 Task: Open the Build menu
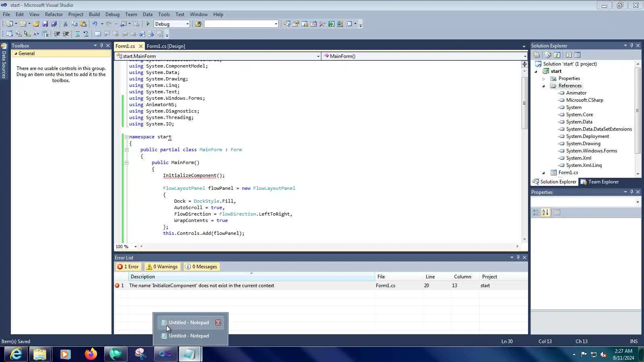pyautogui.click(x=94, y=14)
